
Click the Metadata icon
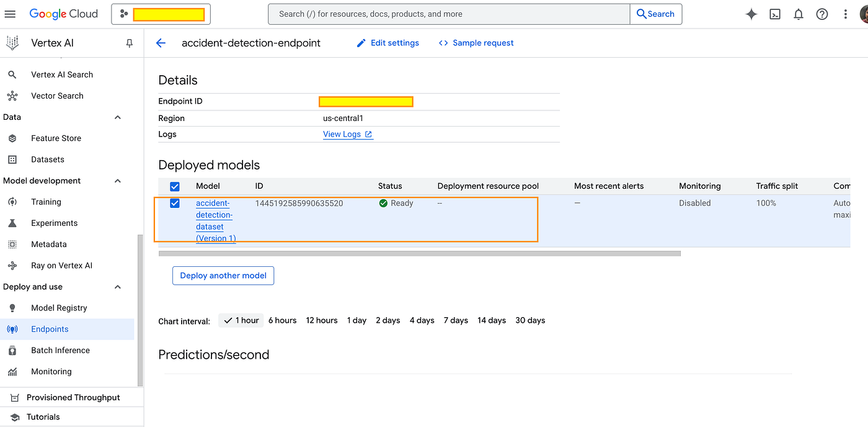[x=12, y=244]
